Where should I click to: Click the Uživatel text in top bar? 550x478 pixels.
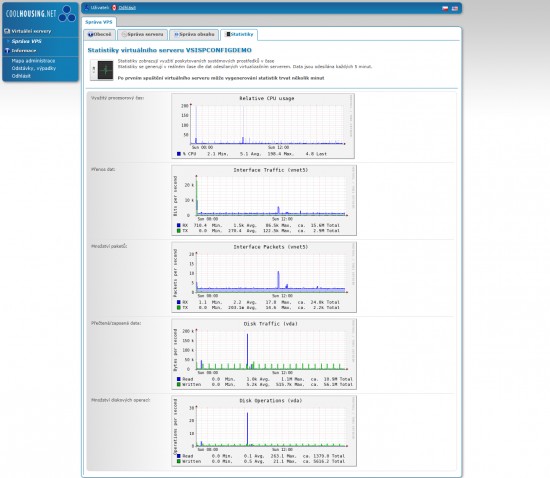[x=100, y=8]
